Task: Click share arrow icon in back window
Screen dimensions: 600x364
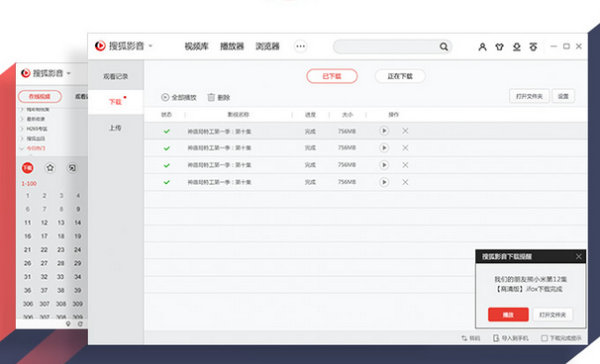Action: pos(72,167)
